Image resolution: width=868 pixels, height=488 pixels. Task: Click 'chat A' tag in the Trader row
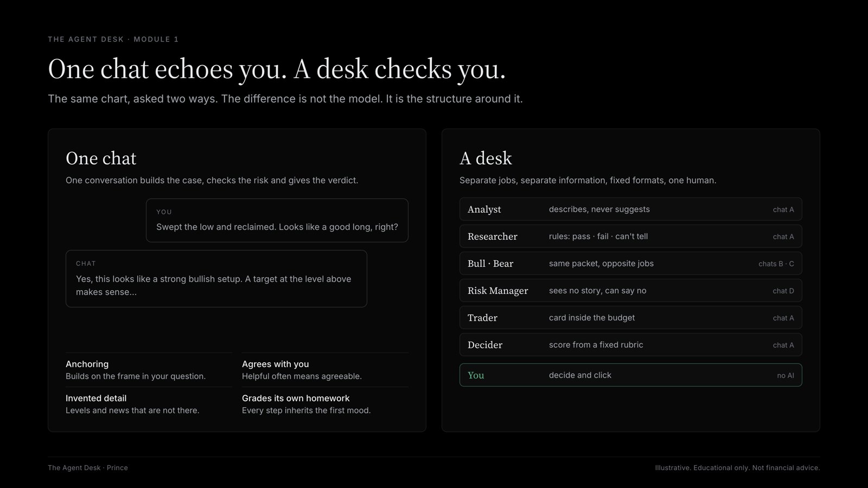click(x=783, y=318)
